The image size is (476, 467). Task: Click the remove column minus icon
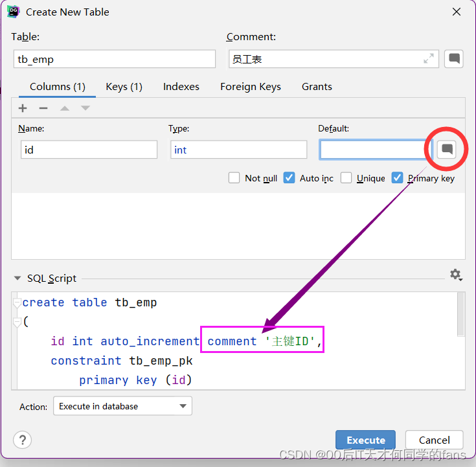coord(43,108)
